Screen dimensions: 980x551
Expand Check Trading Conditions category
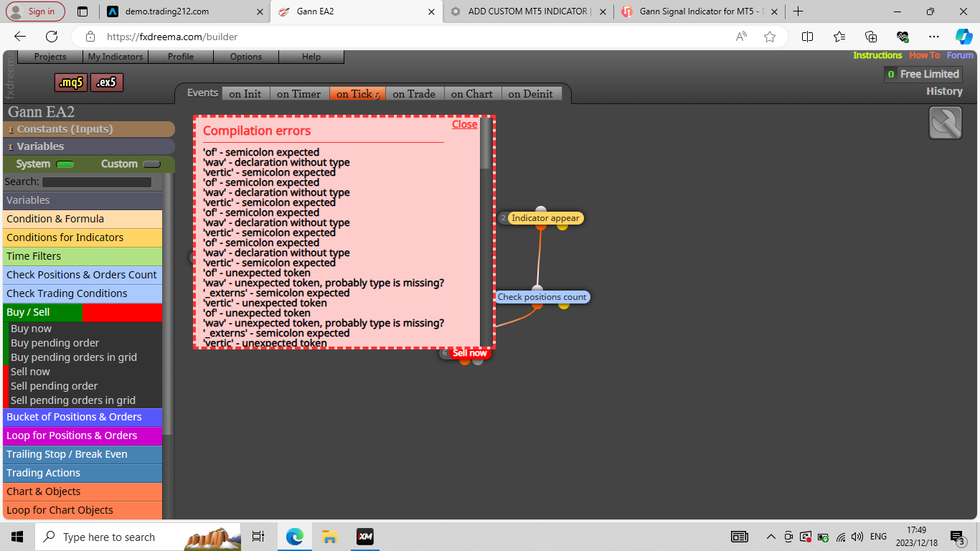83,293
